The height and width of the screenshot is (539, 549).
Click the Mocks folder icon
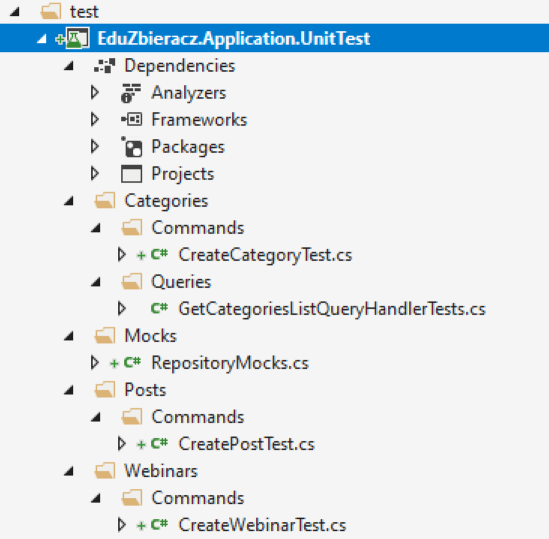pos(105,335)
